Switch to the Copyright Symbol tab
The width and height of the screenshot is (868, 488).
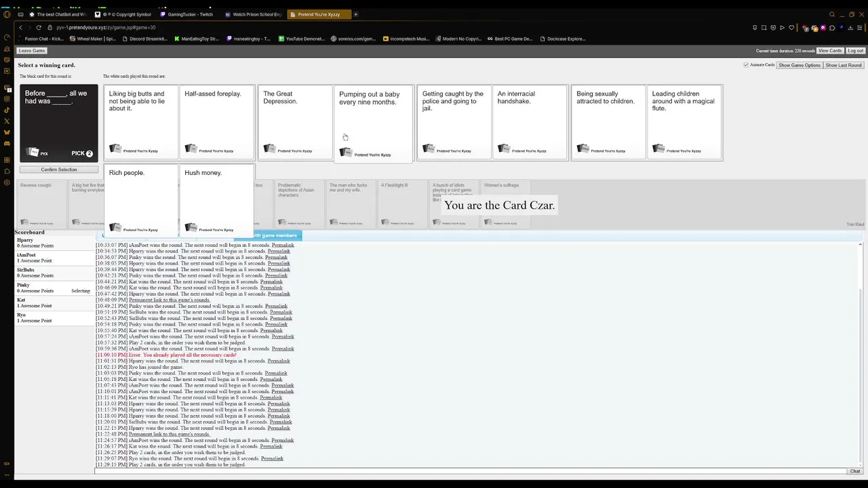124,14
